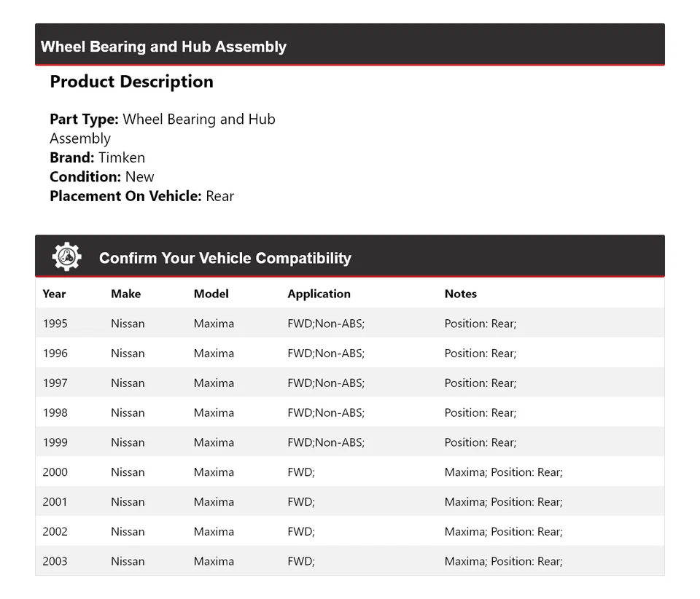Select the 1995 year cell
Image resolution: width=700 pixels, height=599 pixels.
click(x=55, y=324)
